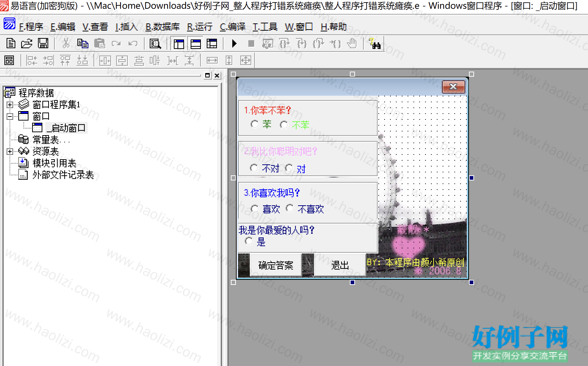588x366 pixels.
Task: Open the E.编辑 menu
Action: click(63, 27)
